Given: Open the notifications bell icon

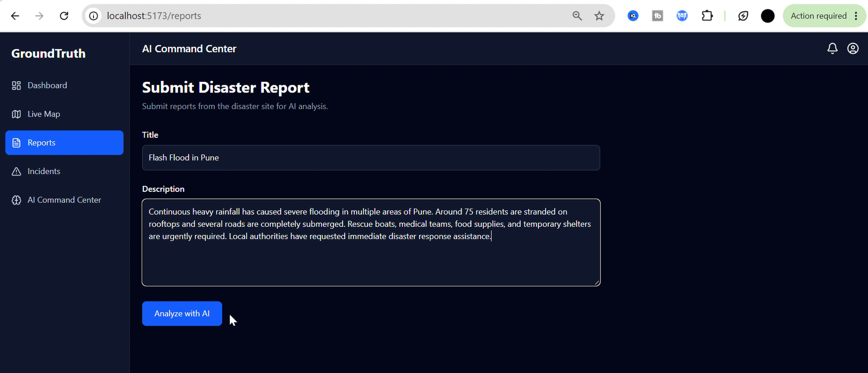Looking at the screenshot, I should [832, 48].
